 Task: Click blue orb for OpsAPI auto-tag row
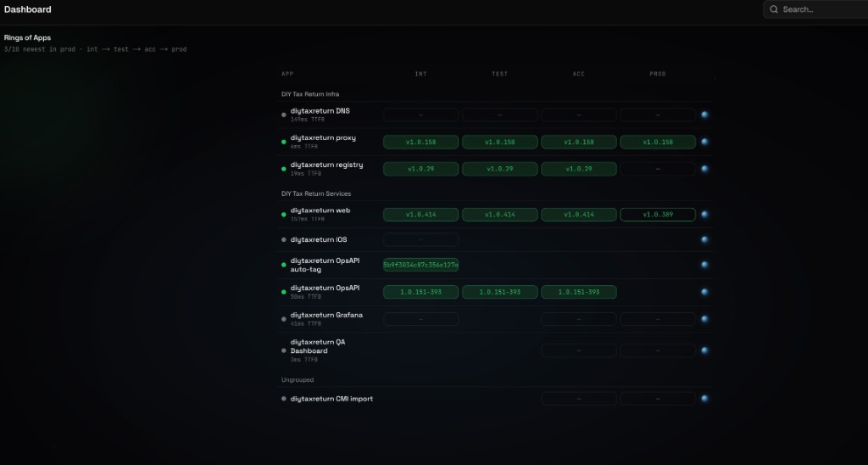[704, 265]
